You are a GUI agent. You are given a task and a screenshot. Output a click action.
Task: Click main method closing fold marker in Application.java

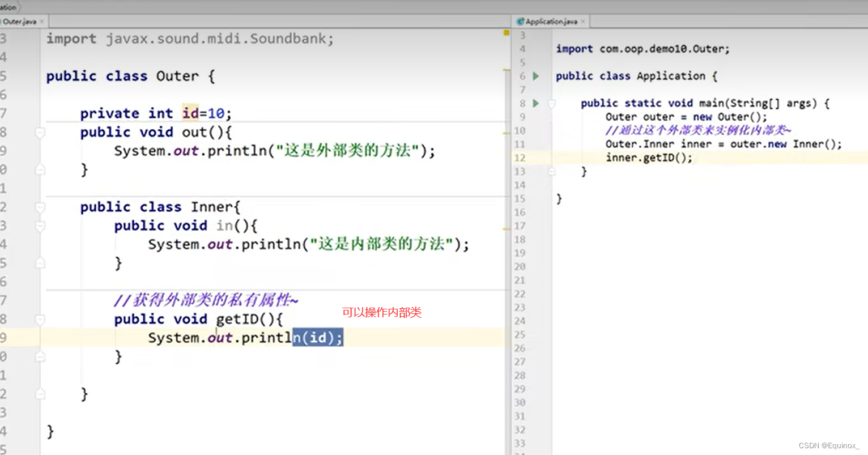tap(551, 171)
